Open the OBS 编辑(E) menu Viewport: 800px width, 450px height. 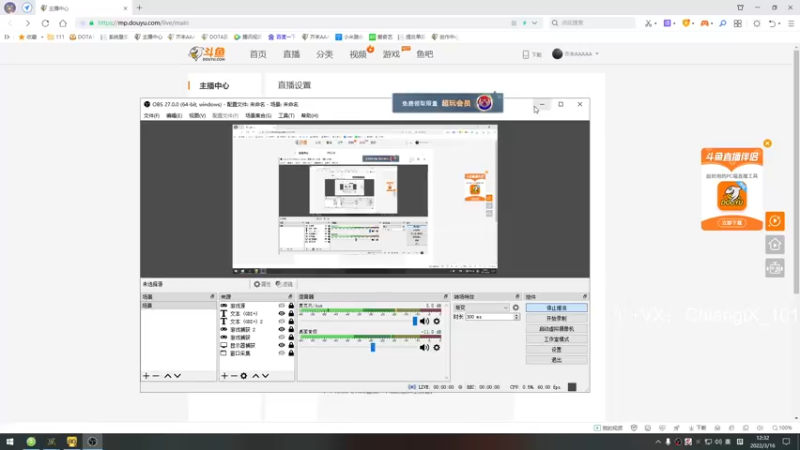tap(174, 116)
